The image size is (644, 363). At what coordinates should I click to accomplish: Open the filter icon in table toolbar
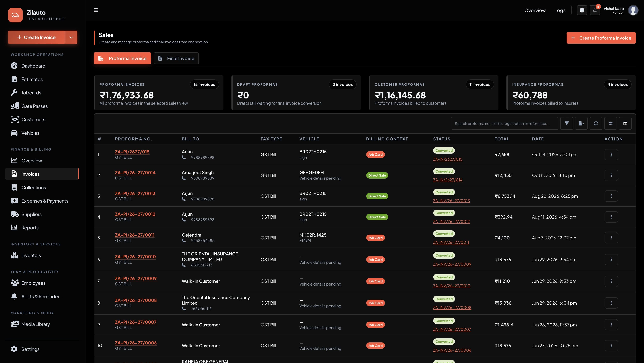point(567,123)
